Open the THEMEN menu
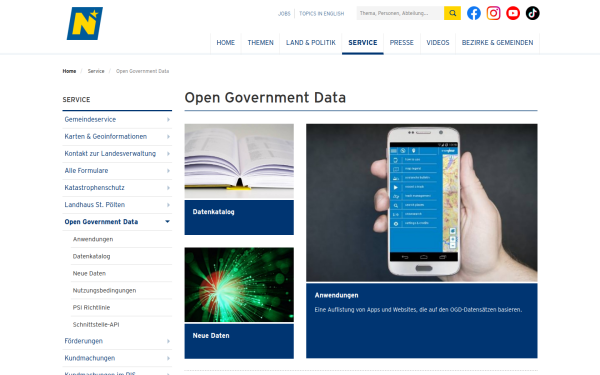This screenshot has width=600, height=375. pos(261,43)
